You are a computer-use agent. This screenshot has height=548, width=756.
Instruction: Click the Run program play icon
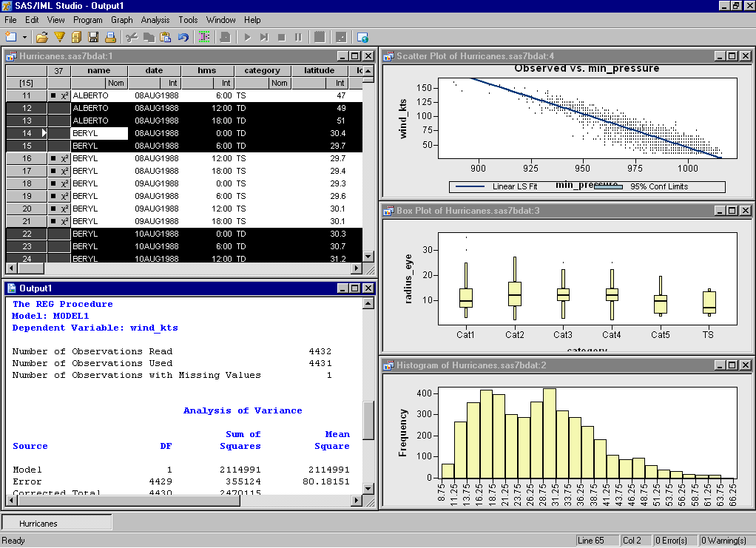(247, 37)
